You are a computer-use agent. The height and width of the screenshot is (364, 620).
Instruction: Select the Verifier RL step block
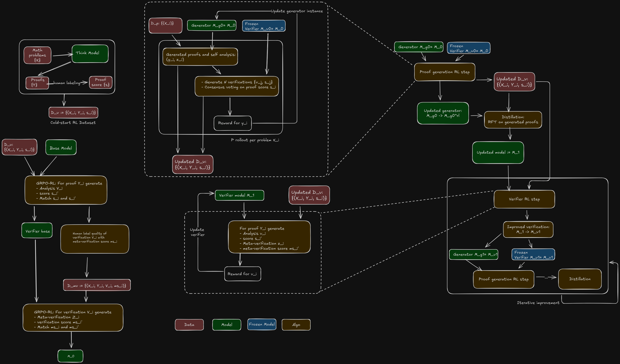[524, 199]
